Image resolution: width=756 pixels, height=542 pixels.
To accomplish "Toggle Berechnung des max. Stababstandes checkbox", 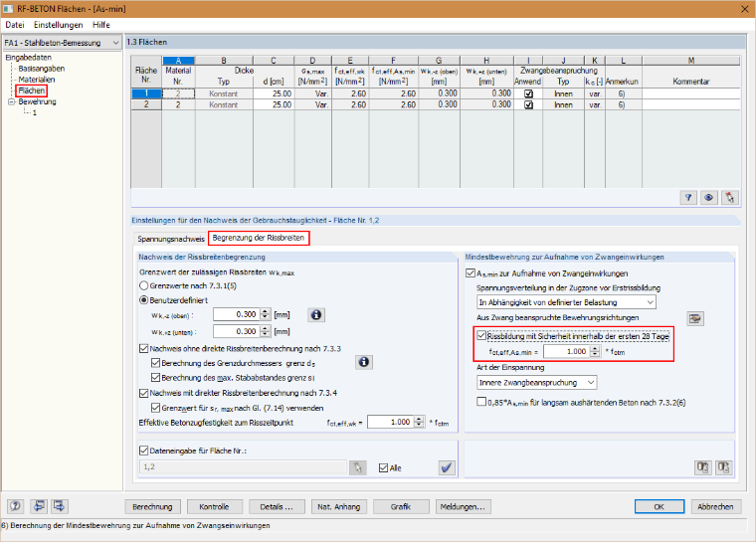I will pyautogui.click(x=155, y=378).
